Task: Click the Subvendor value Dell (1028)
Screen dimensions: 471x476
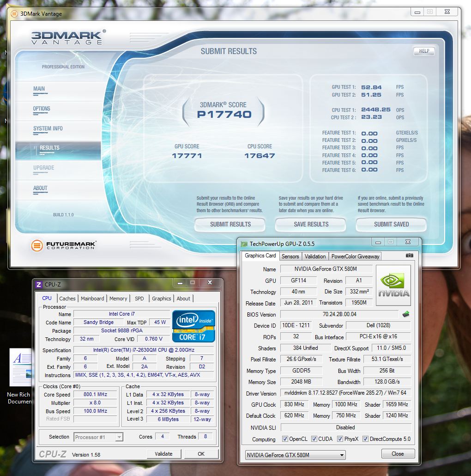Action: tap(378, 325)
